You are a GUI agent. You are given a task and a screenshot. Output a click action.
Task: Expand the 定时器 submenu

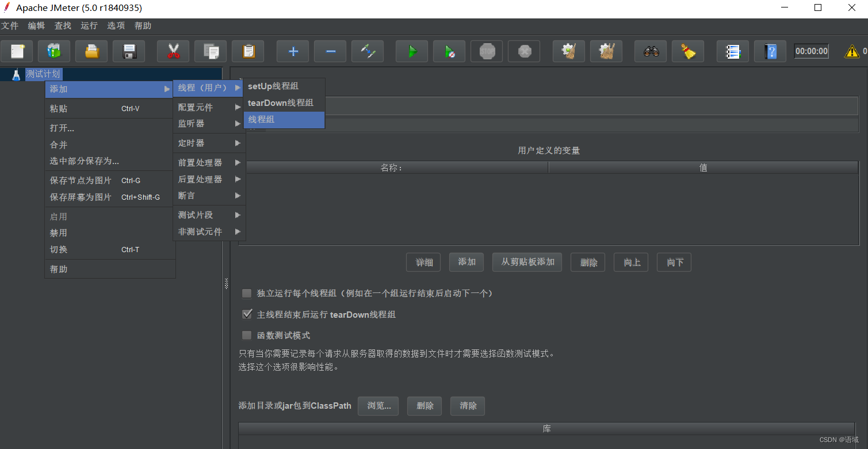(x=209, y=143)
